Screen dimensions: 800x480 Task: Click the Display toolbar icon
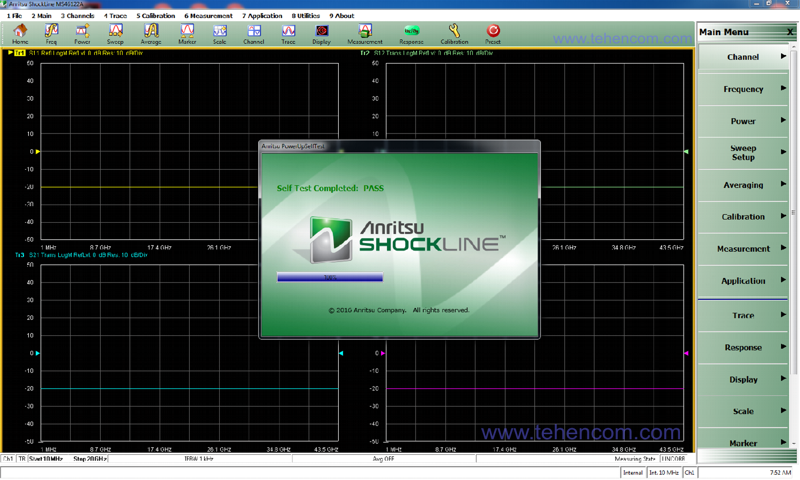321,34
